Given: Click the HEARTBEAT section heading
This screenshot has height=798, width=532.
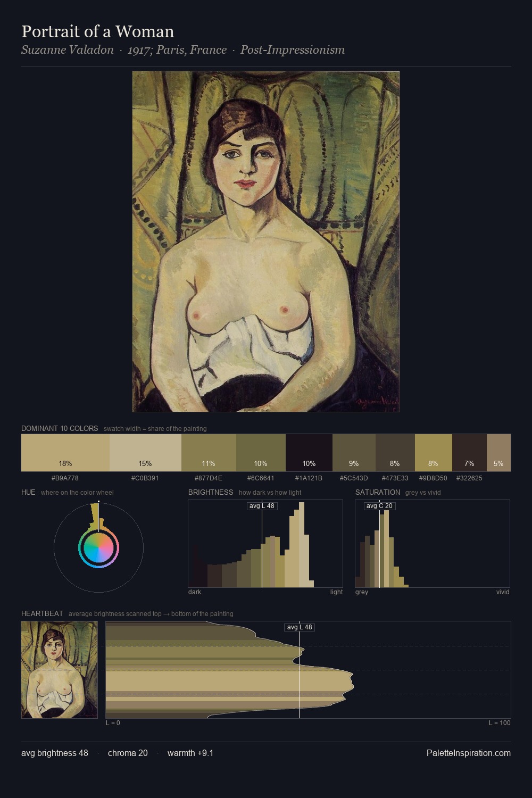Looking at the screenshot, I should coord(42,613).
